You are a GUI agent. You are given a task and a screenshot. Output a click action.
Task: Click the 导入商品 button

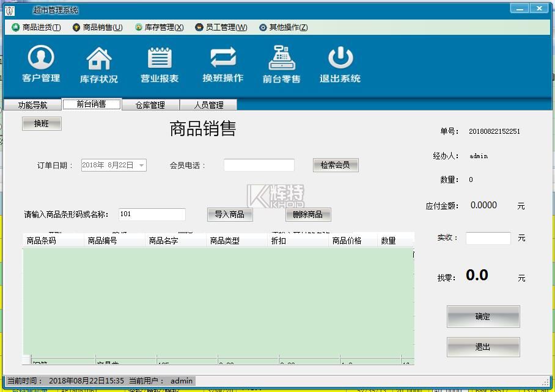tap(230, 214)
